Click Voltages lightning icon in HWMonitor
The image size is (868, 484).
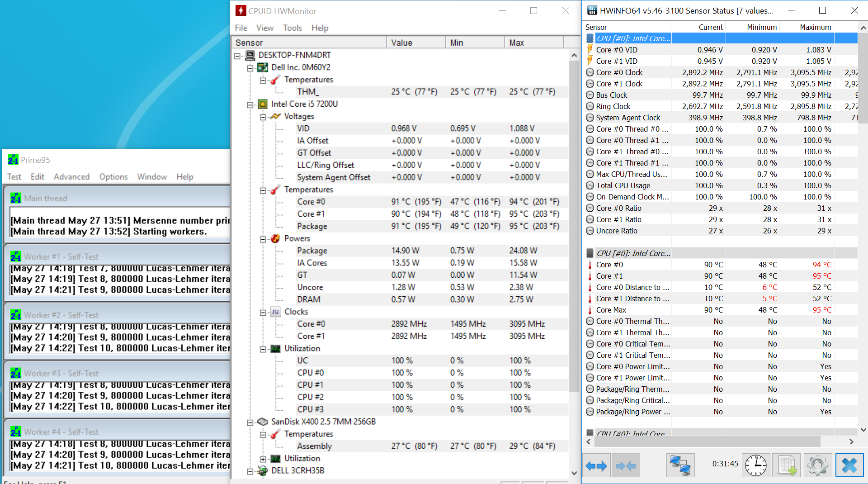[x=275, y=116]
